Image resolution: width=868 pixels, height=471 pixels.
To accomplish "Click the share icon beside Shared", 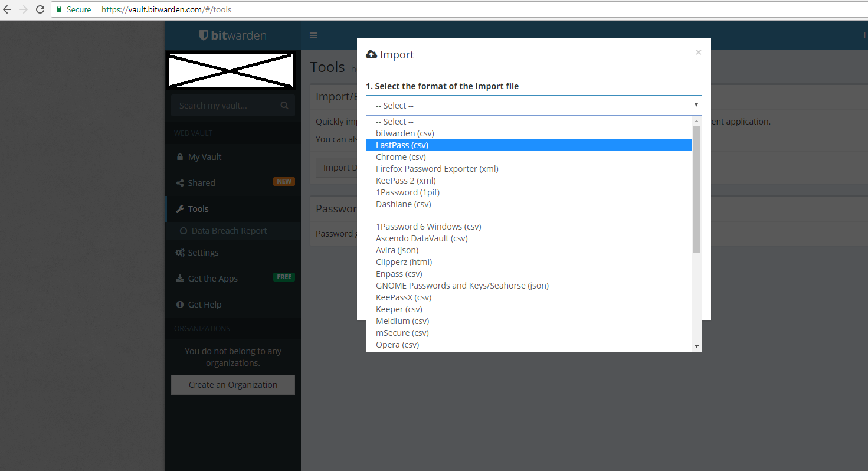I will (x=180, y=183).
